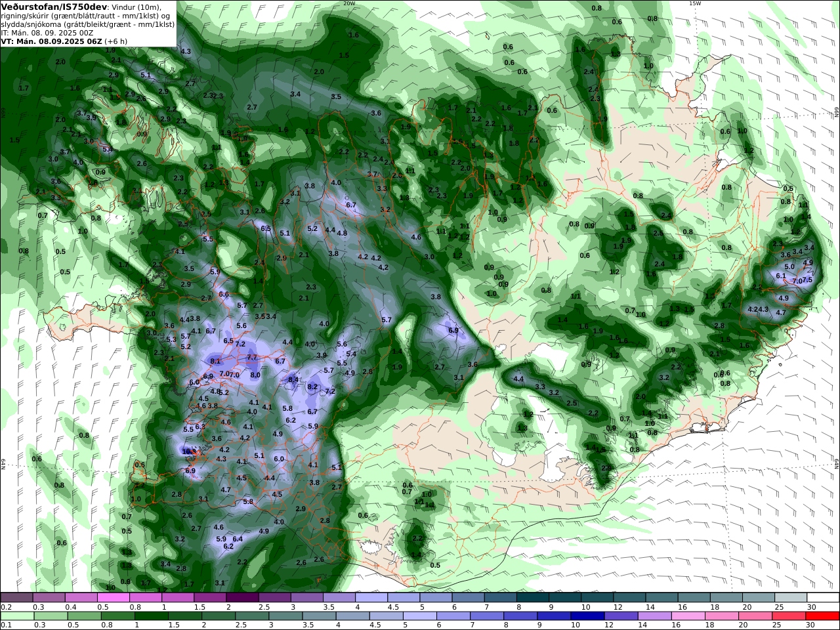
Task: Click the precipitation value '8.1'
Action: point(215,361)
